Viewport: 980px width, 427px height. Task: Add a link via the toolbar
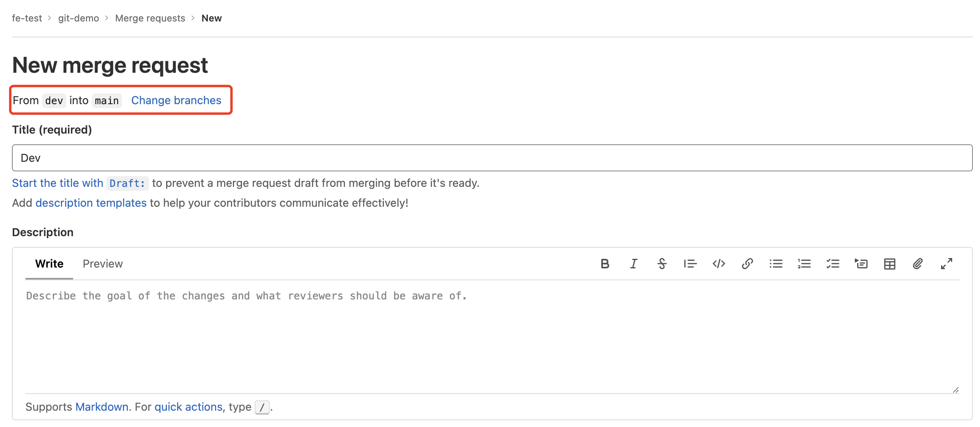coord(747,264)
